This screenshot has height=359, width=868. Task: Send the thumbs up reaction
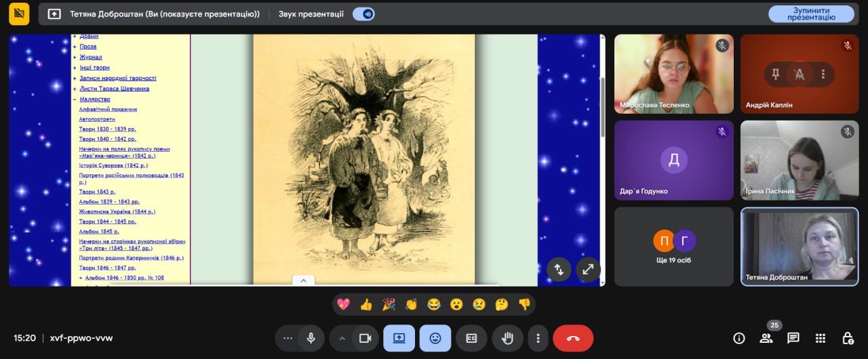(366, 305)
